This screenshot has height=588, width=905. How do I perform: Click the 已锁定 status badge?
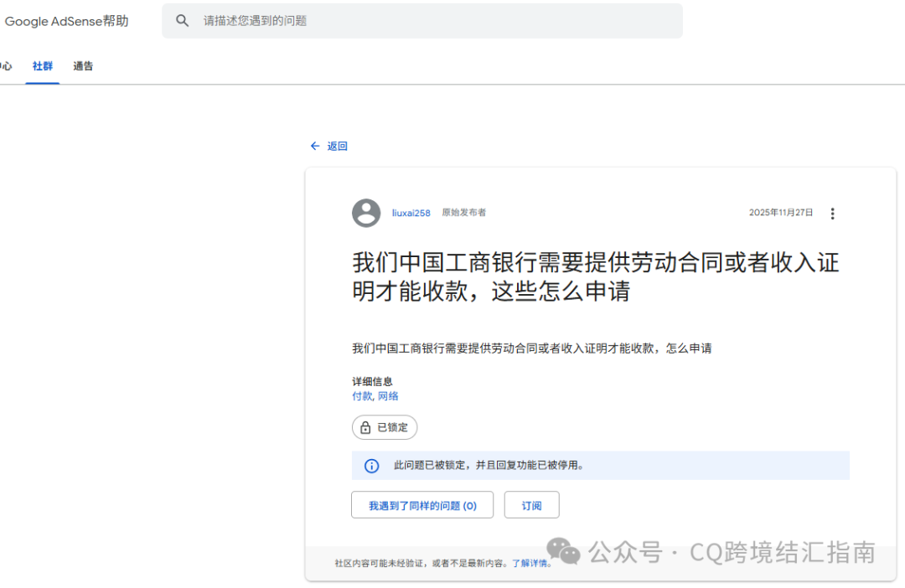point(385,427)
